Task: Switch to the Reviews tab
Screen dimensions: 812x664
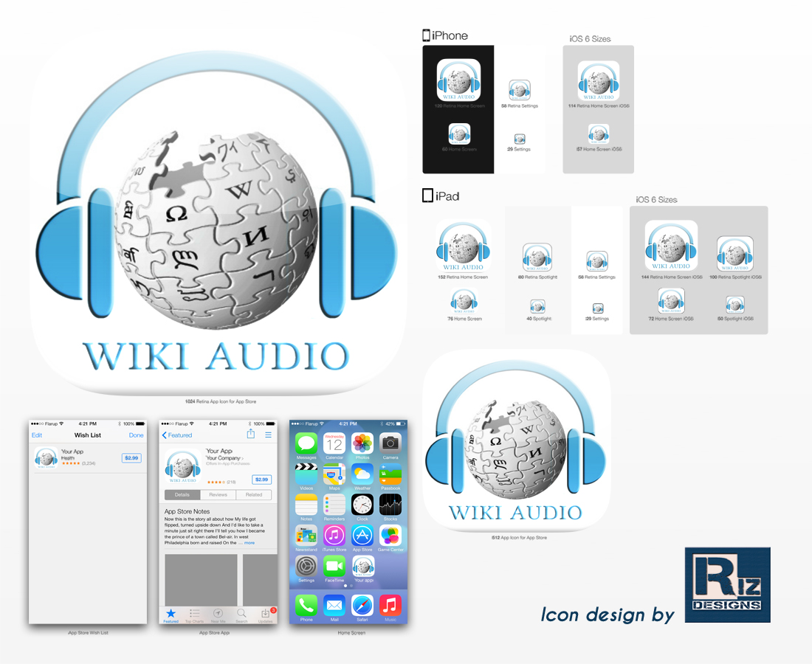Action: pyautogui.click(x=219, y=495)
